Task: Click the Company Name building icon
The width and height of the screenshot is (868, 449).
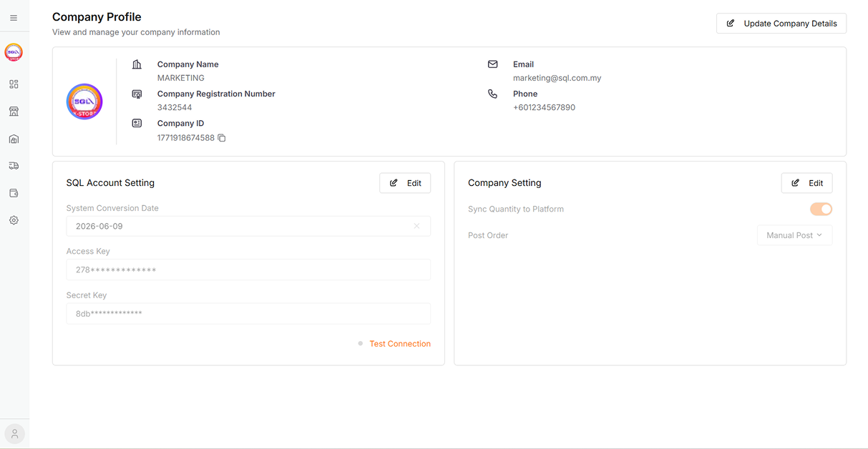Action: (137, 64)
